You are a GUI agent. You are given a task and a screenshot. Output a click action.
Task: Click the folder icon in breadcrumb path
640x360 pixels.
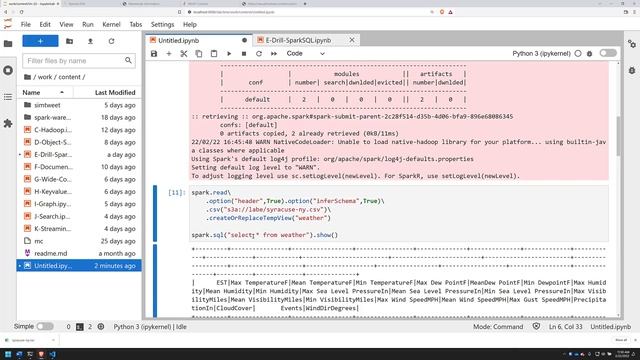click(x=27, y=77)
